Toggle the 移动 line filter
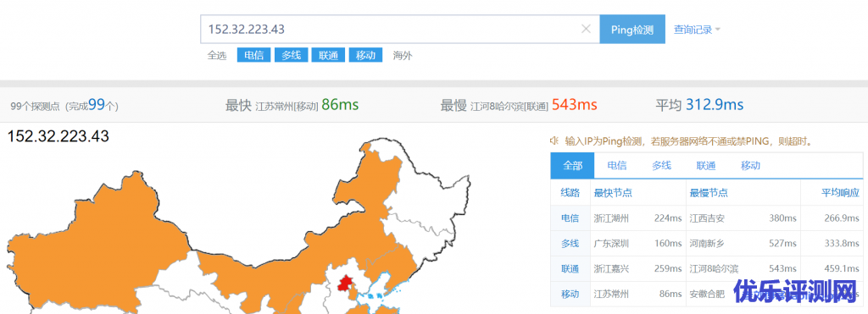 click(x=365, y=55)
